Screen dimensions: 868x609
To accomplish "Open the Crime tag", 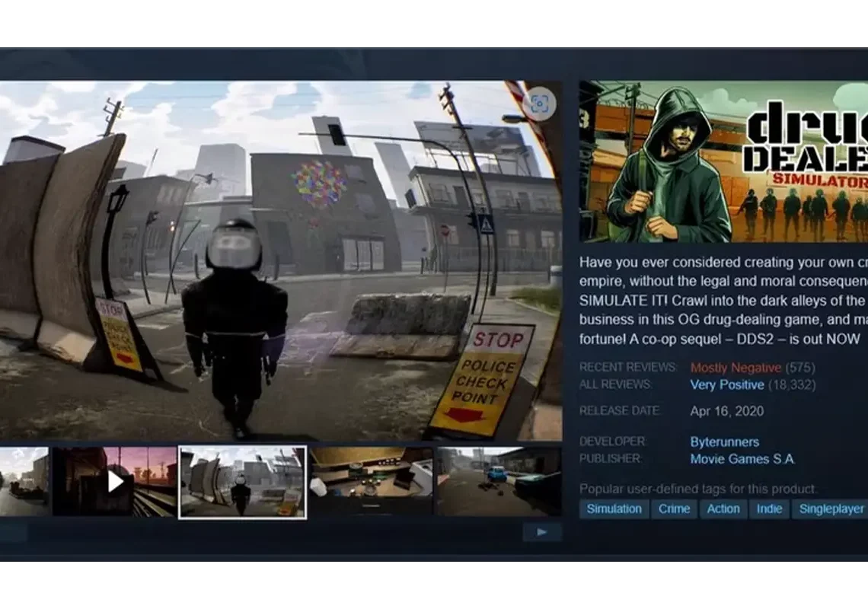I will [x=674, y=509].
